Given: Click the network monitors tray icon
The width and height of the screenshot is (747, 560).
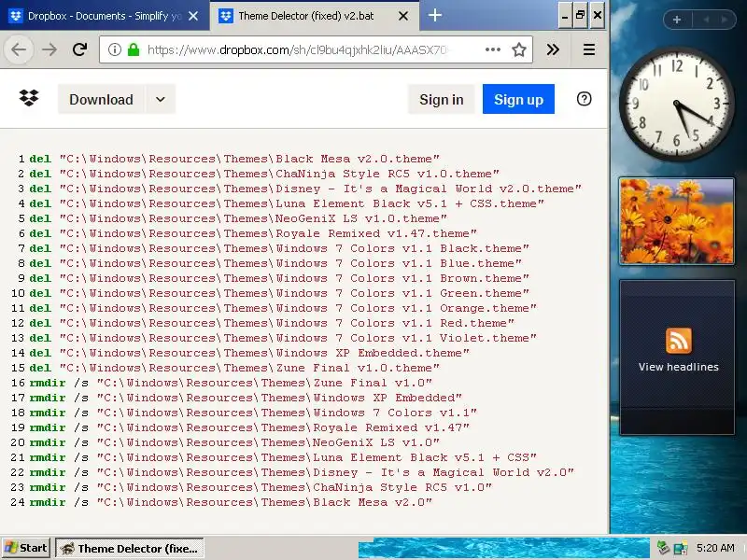Looking at the screenshot, I should click(681, 548).
